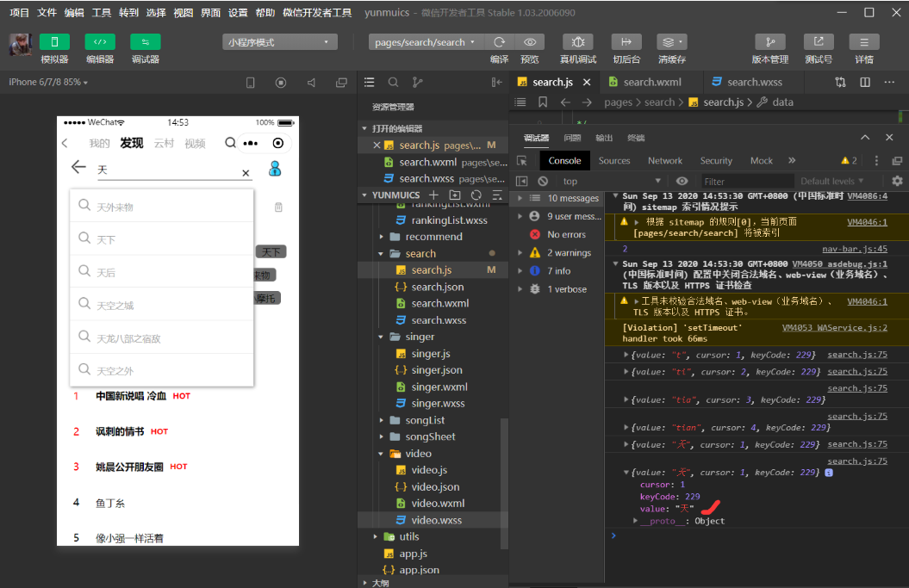Viewport: 909px width, 588px height.
Task: Split the editor view
Action: (x=865, y=83)
